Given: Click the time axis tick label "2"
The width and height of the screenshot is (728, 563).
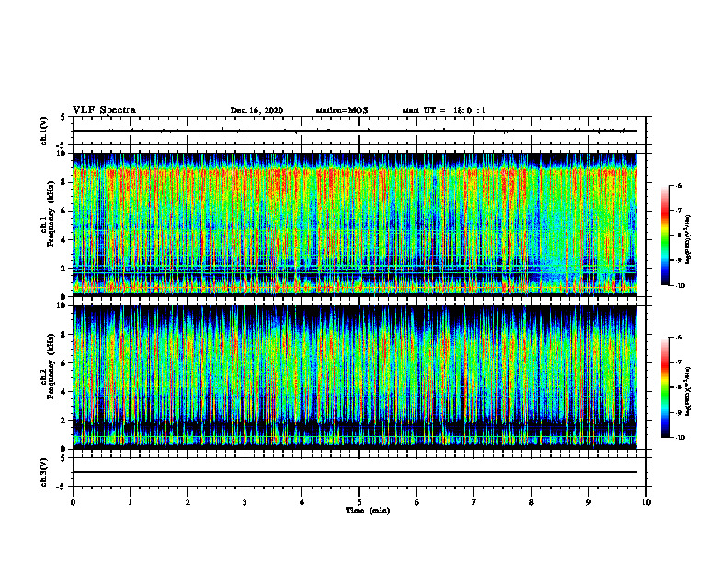Looking at the screenshot, I should [x=188, y=502].
